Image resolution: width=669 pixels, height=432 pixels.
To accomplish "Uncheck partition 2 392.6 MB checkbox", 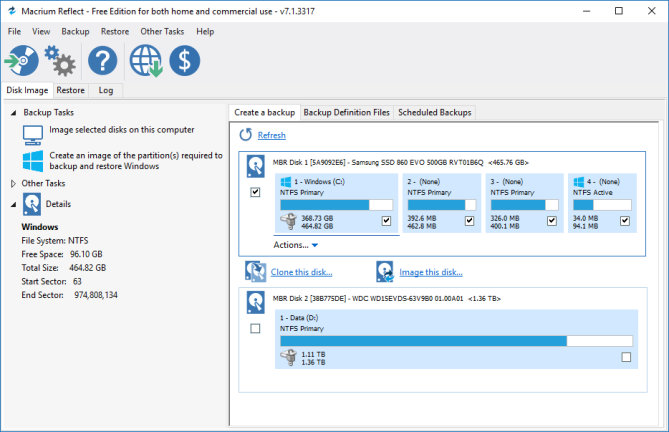I will coord(469,220).
